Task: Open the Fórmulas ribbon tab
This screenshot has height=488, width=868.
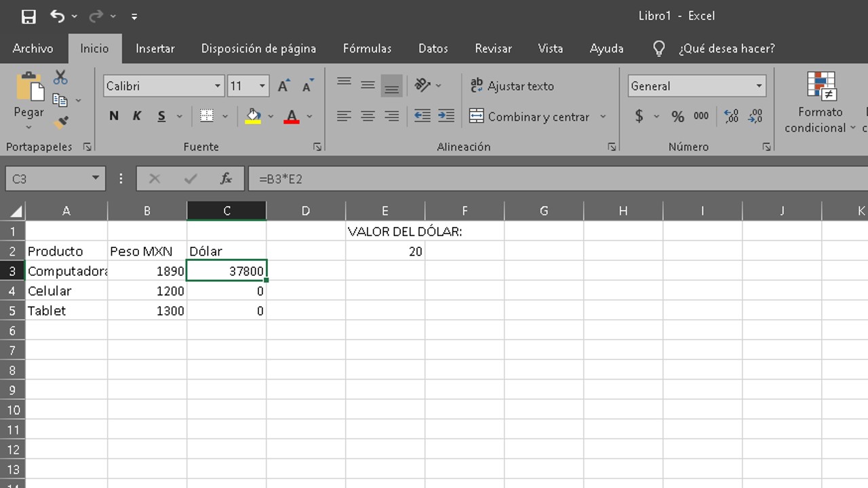Action: click(x=367, y=48)
